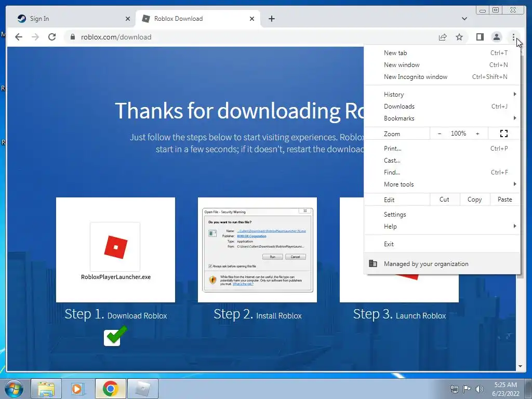Click the building icon beside Managed by
The width and height of the screenshot is (532, 399).
[373, 263]
